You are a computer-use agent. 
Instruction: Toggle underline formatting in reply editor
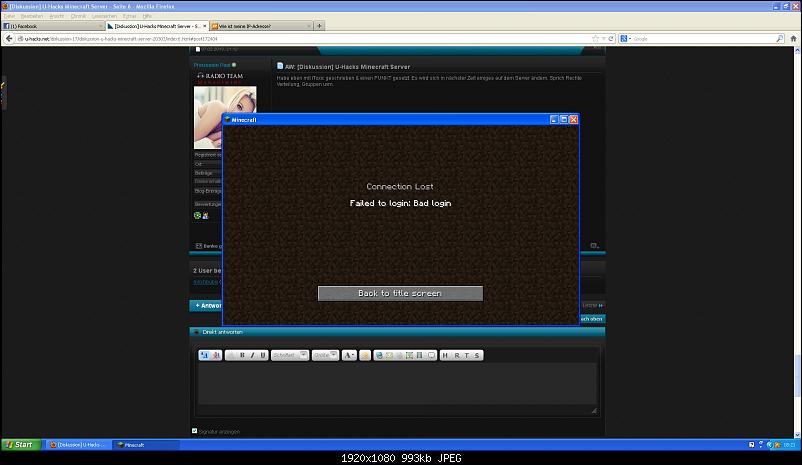[x=263, y=355]
